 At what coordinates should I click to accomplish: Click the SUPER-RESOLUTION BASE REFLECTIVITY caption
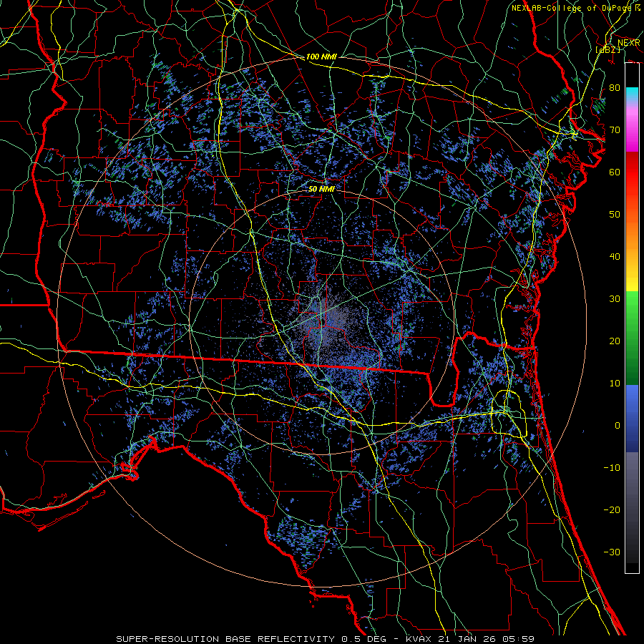point(225,639)
